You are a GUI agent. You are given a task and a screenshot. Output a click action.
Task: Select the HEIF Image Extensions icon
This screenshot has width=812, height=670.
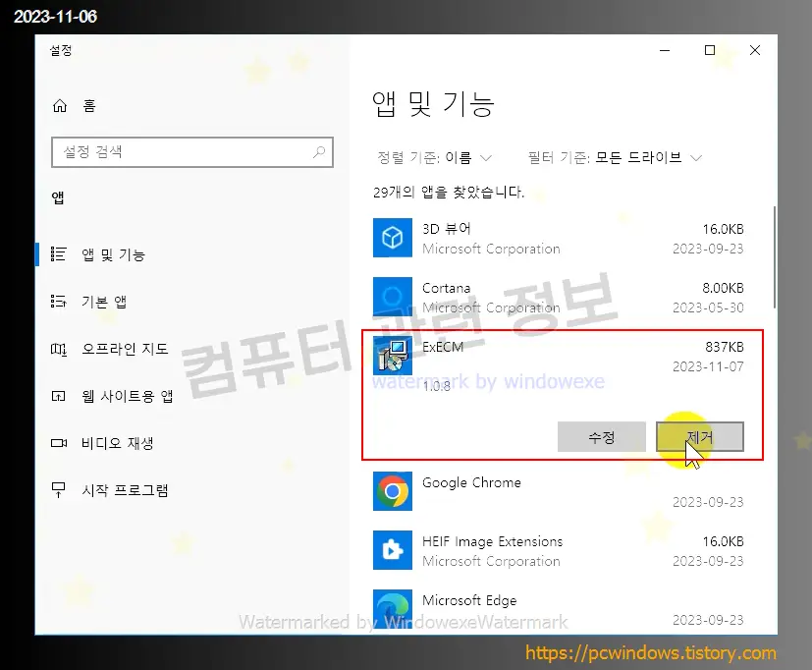393,550
